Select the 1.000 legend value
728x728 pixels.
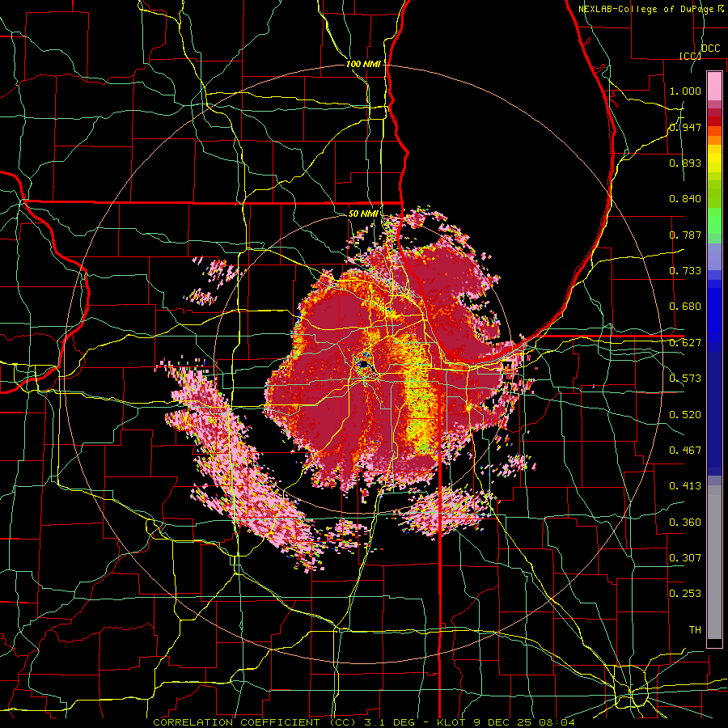click(685, 91)
